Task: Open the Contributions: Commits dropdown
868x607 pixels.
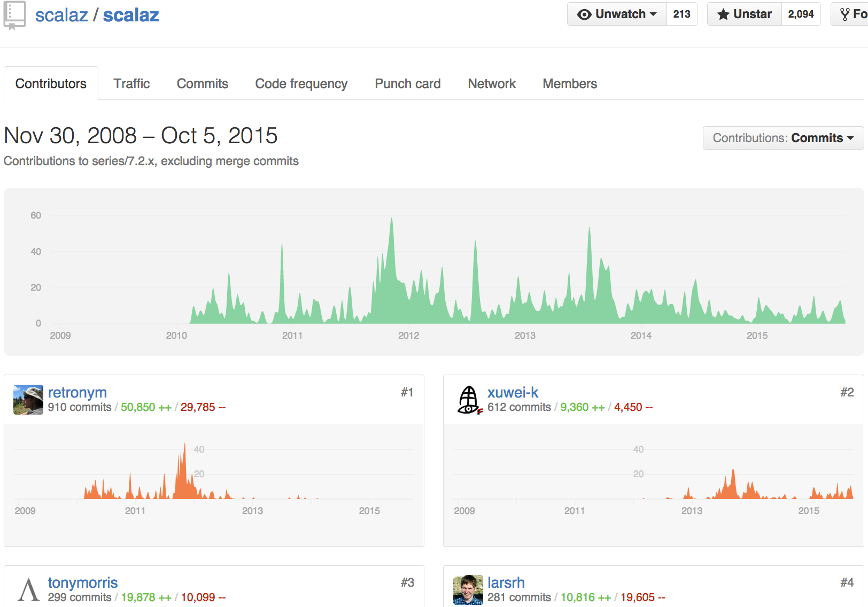Action: tap(783, 138)
